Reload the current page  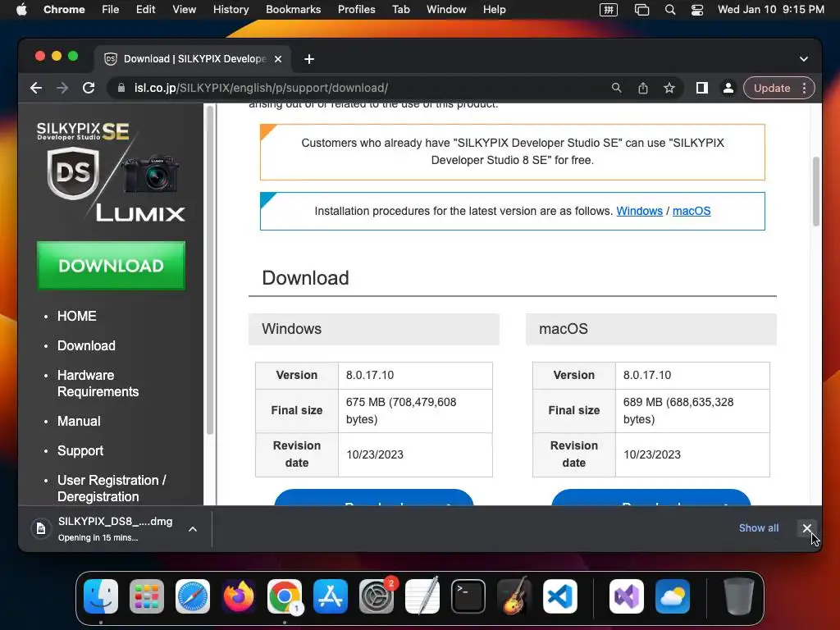tap(89, 88)
